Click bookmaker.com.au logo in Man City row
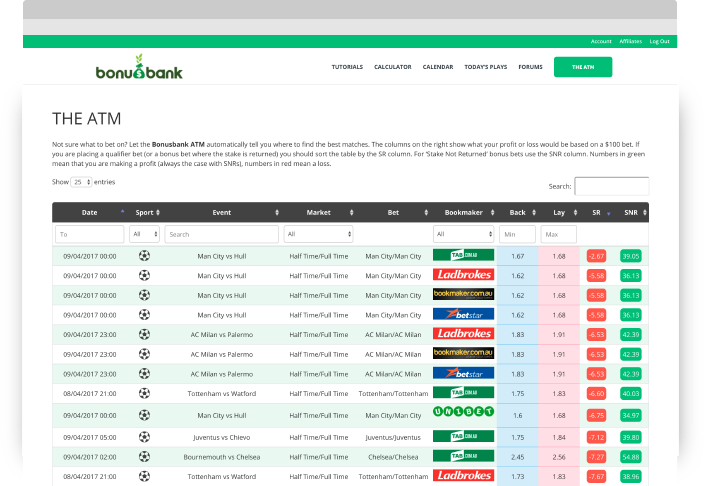Viewport: 704px width, 486px height. point(463,294)
